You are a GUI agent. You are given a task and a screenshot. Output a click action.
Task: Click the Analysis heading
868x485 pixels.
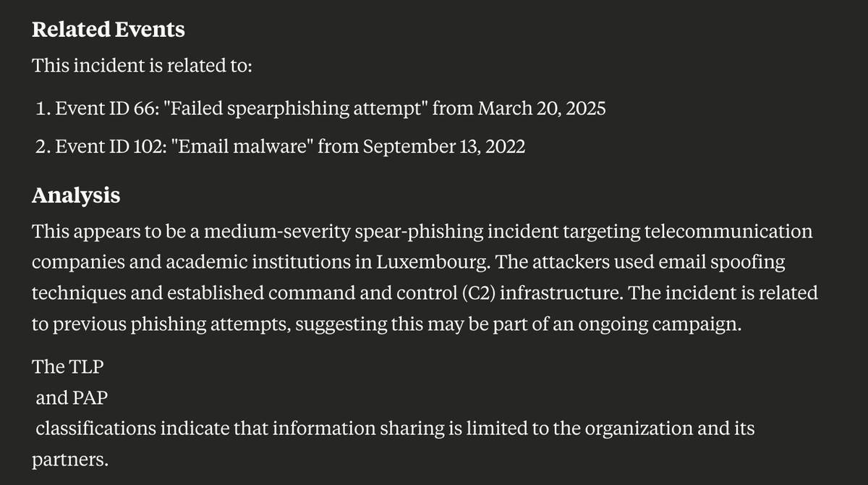pyautogui.click(x=76, y=195)
